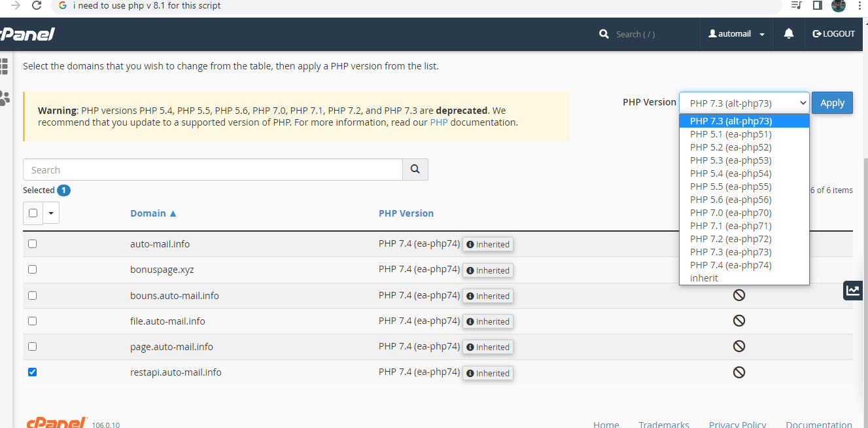Expand the selection options dropdown arrow
Screen dimensions: 868x428
click(51, 213)
